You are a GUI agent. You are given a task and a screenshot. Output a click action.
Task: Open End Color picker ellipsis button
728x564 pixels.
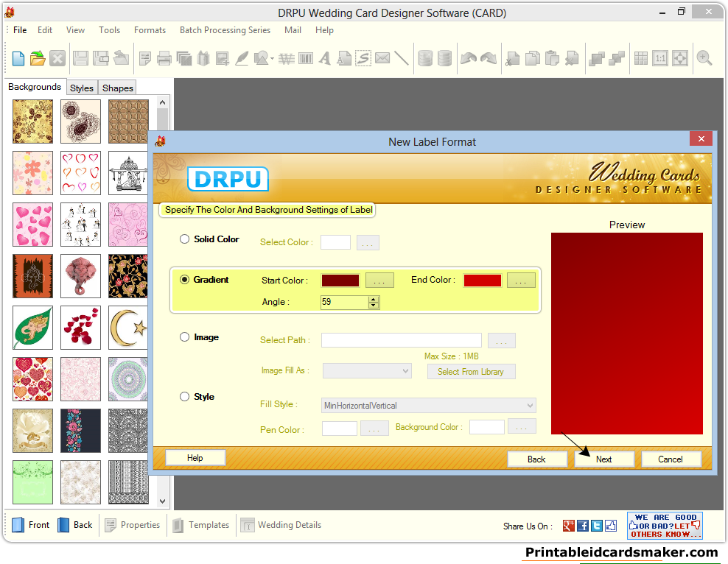[x=521, y=280]
